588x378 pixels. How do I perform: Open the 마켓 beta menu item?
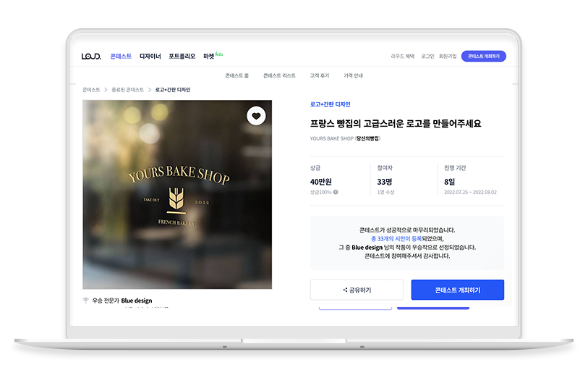[213, 56]
